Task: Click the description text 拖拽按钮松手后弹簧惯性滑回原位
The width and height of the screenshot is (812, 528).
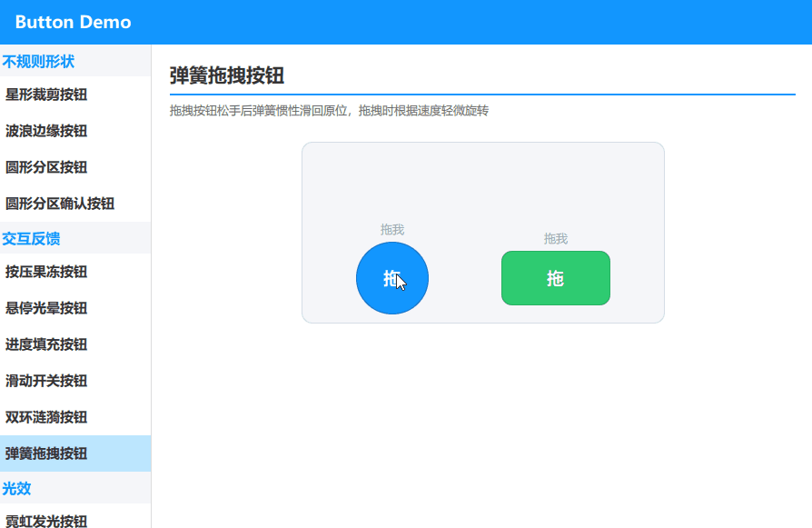Action: point(259,110)
